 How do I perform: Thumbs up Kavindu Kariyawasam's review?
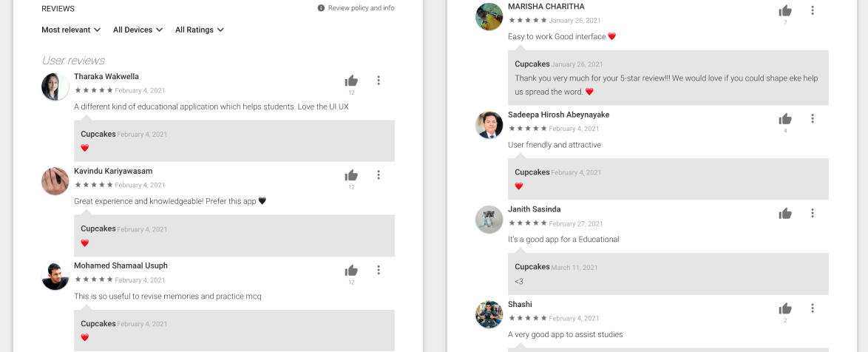351,175
